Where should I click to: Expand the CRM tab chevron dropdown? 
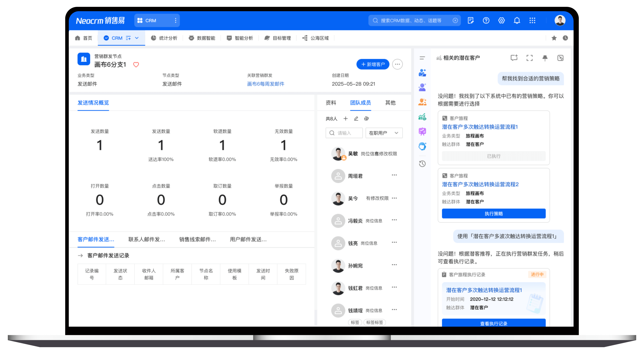(137, 38)
